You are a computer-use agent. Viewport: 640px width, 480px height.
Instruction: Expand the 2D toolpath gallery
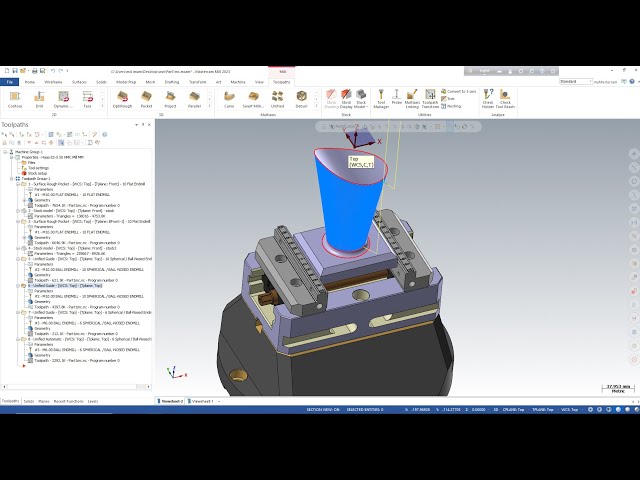tap(102, 106)
